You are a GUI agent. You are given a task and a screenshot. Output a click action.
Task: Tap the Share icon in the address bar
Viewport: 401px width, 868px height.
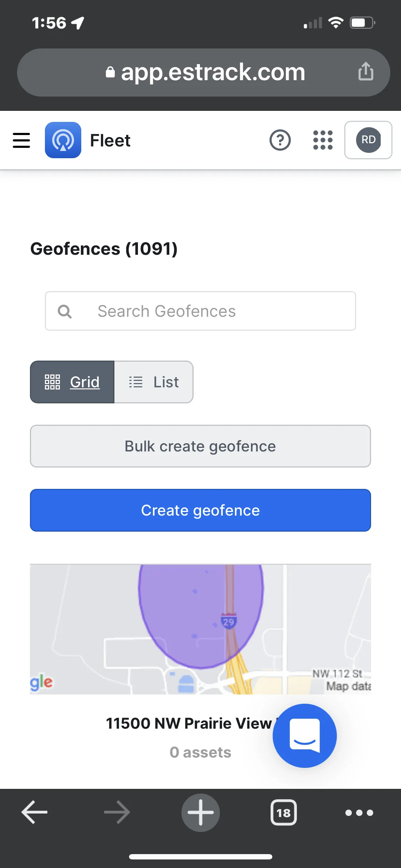366,72
